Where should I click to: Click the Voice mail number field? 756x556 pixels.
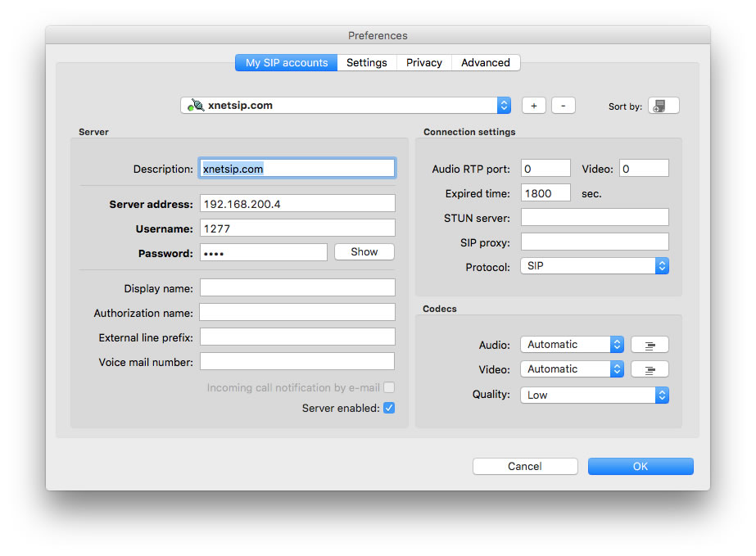click(x=297, y=361)
